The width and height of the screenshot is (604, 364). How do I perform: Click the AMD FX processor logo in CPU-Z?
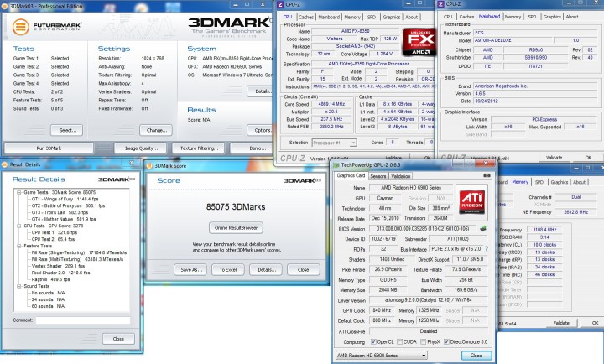tap(420, 42)
